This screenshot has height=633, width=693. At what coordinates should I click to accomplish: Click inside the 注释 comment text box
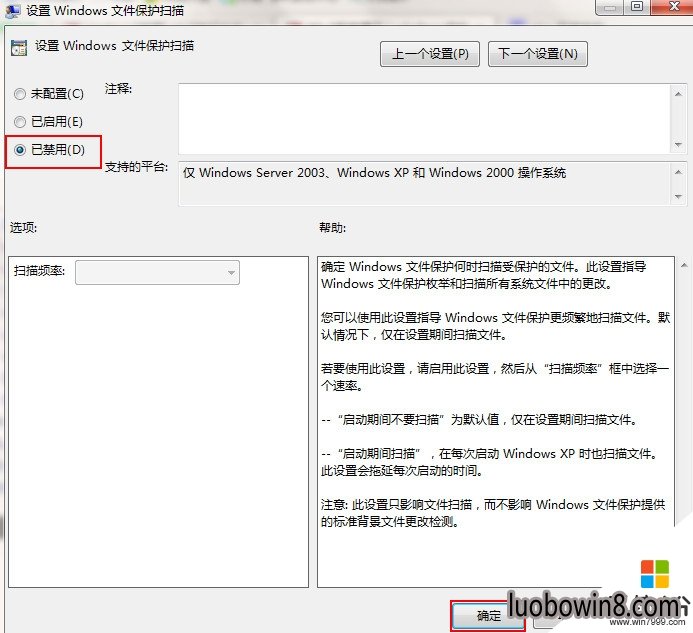click(x=424, y=118)
